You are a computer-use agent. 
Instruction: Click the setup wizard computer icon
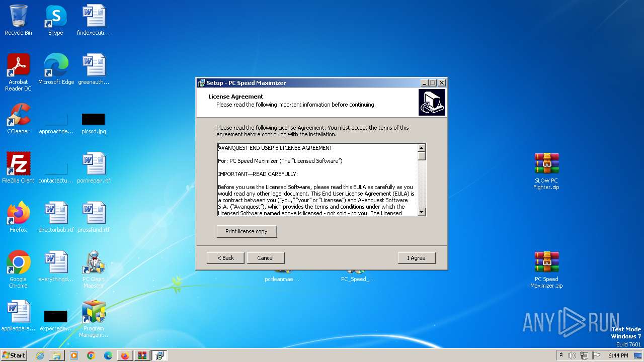[x=432, y=103]
